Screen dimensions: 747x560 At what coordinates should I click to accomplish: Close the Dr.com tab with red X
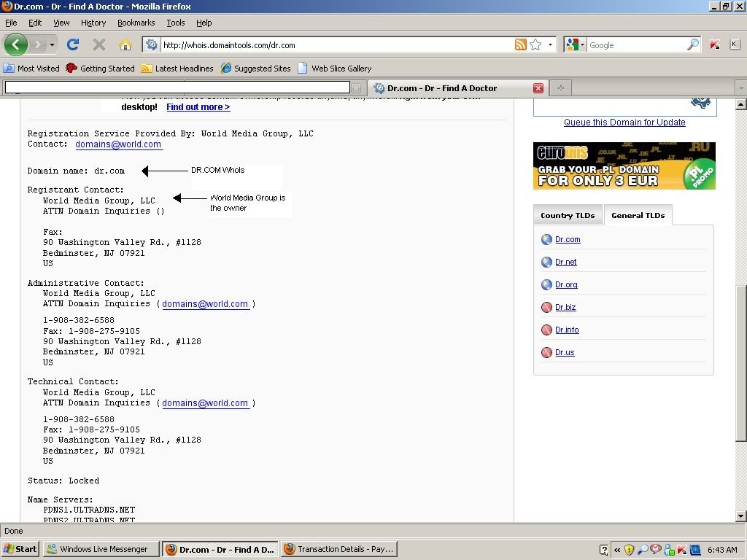click(538, 88)
